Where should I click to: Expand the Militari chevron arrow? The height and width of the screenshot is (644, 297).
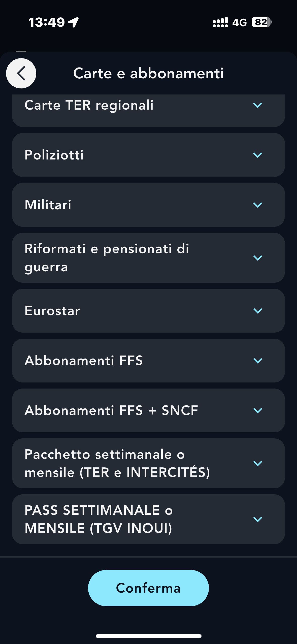257,205
